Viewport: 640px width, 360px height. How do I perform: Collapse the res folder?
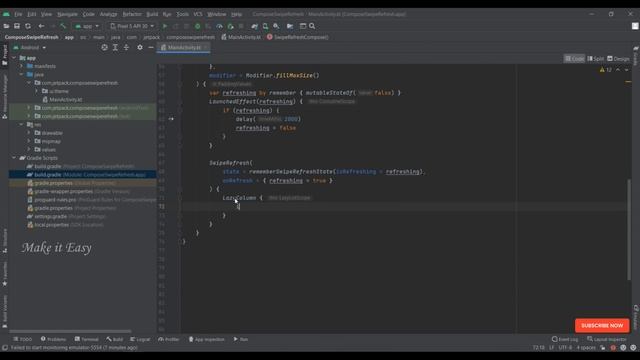click(22, 124)
